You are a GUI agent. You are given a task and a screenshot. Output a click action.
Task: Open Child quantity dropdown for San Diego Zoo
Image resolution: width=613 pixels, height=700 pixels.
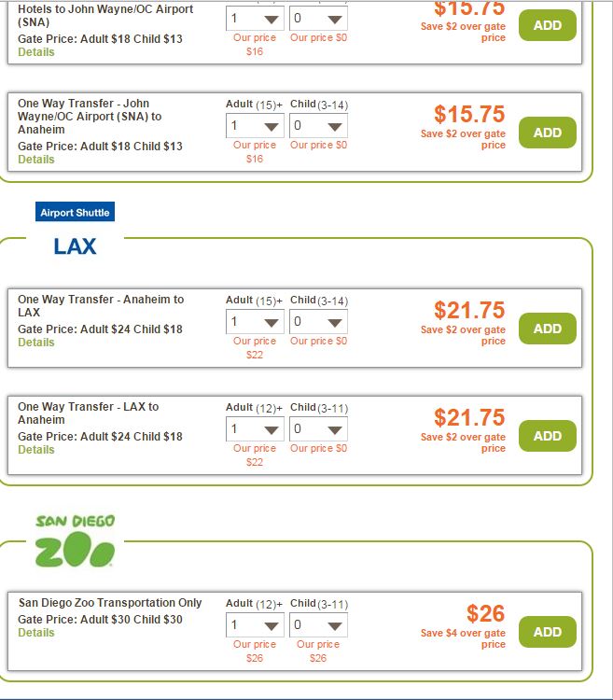317,625
